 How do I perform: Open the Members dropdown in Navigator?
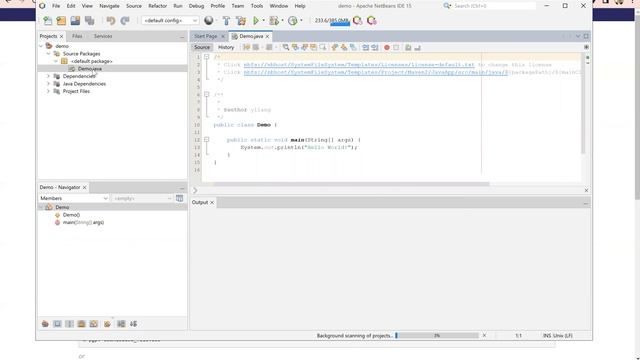pyautogui.click(x=73, y=198)
